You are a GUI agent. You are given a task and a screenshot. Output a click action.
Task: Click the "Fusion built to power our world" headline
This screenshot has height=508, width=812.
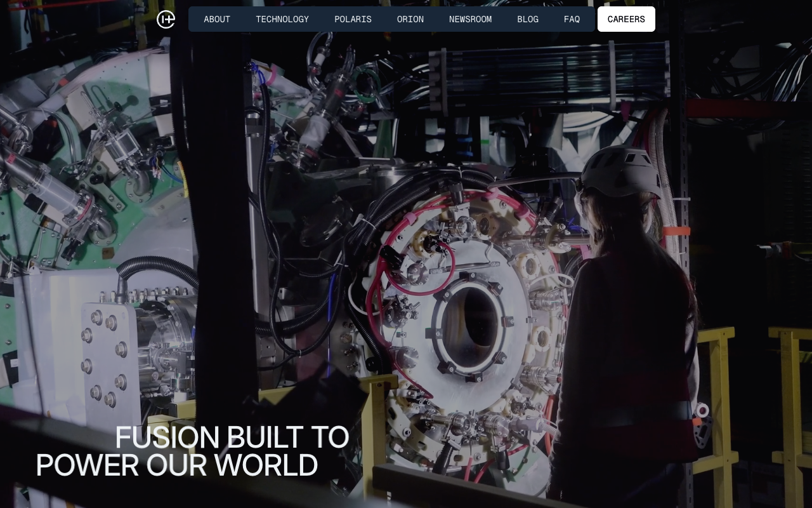192,451
